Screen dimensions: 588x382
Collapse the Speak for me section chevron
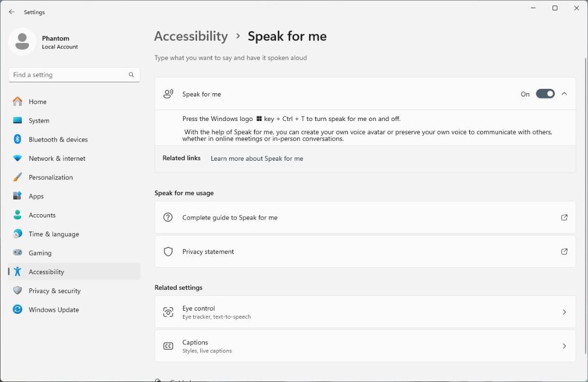tap(565, 94)
